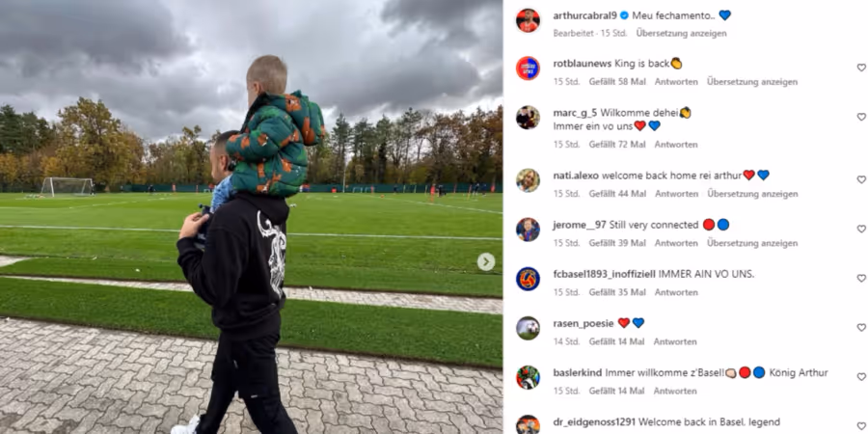Tap the heart icon on rasen_poesie's comment
The image size is (868, 434).
click(861, 327)
